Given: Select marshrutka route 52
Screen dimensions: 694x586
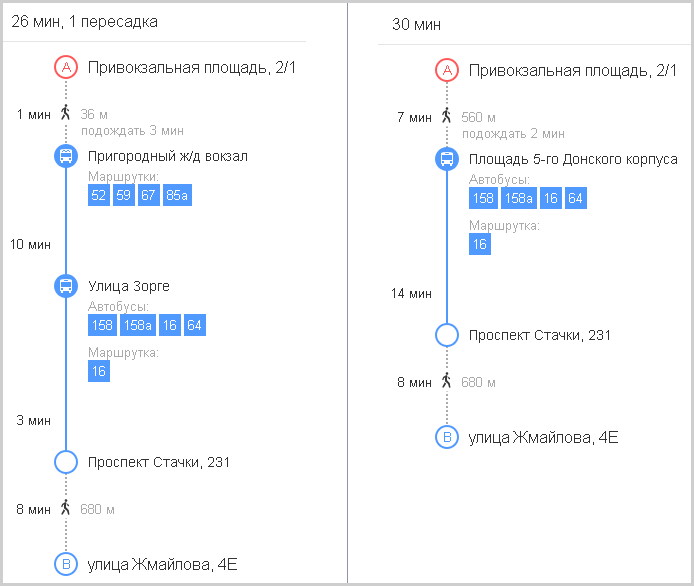Looking at the screenshot, I should [x=99, y=195].
